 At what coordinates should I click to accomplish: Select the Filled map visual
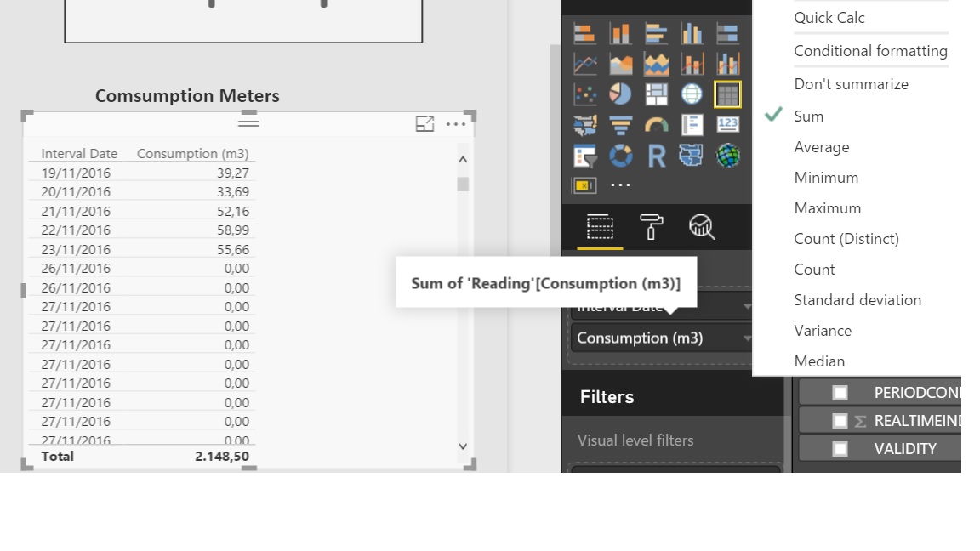[x=585, y=125]
